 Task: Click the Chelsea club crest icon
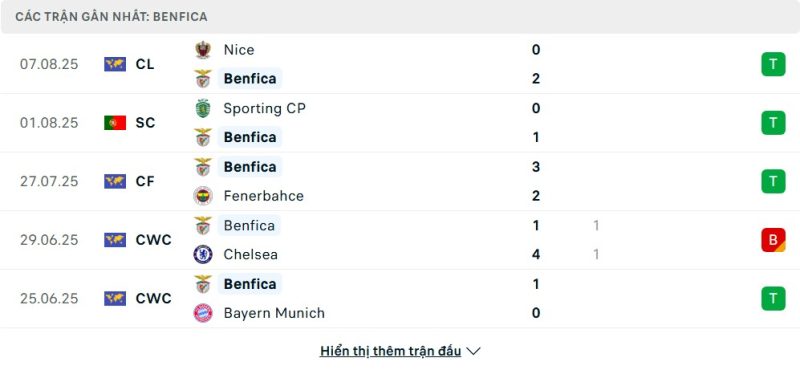(x=203, y=254)
